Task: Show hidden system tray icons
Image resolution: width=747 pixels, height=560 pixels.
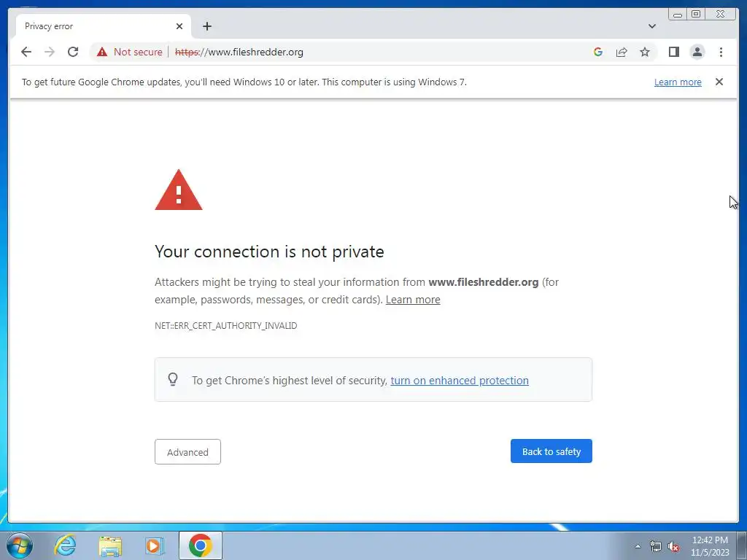Action: [x=638, y=546]
